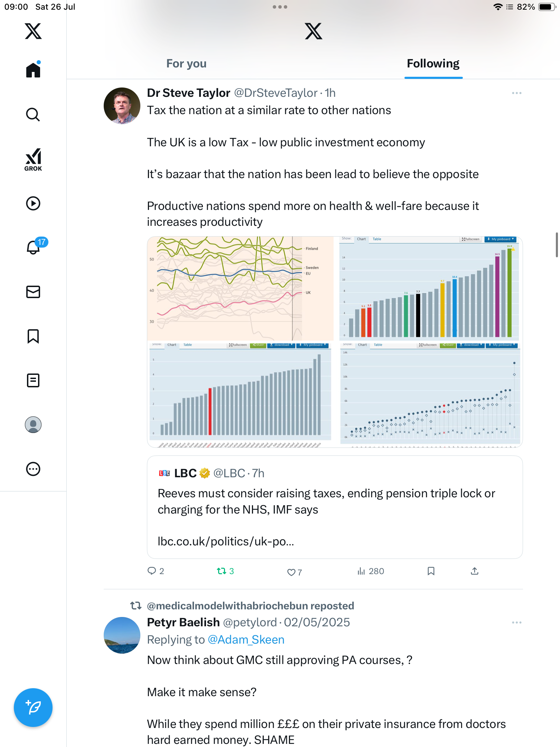Image resolution: width=560 pixels, height=747 pixels.
Task: Bookmark Dr Steve Taylor's post
Action: [x=431, y=571]
